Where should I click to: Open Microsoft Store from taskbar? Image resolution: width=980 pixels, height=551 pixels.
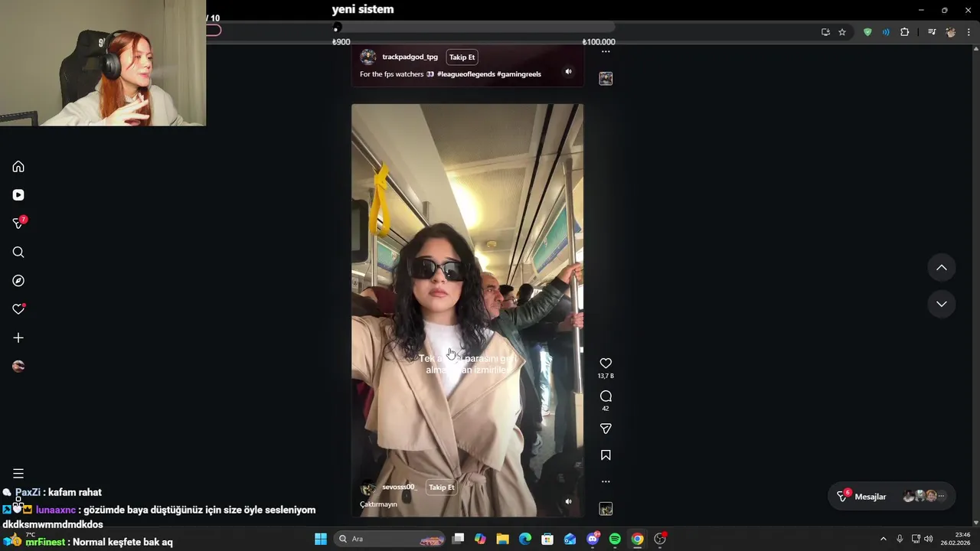[x=547, y=539]
